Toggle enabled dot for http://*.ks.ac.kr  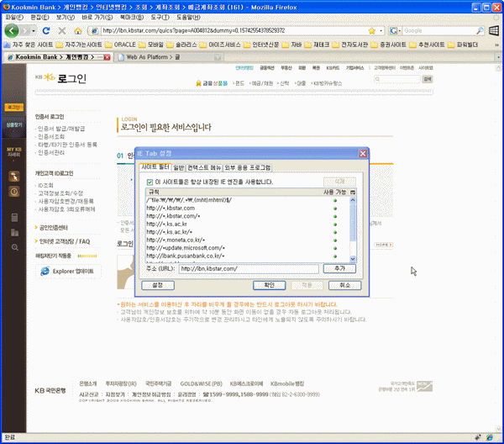point(335,225)
